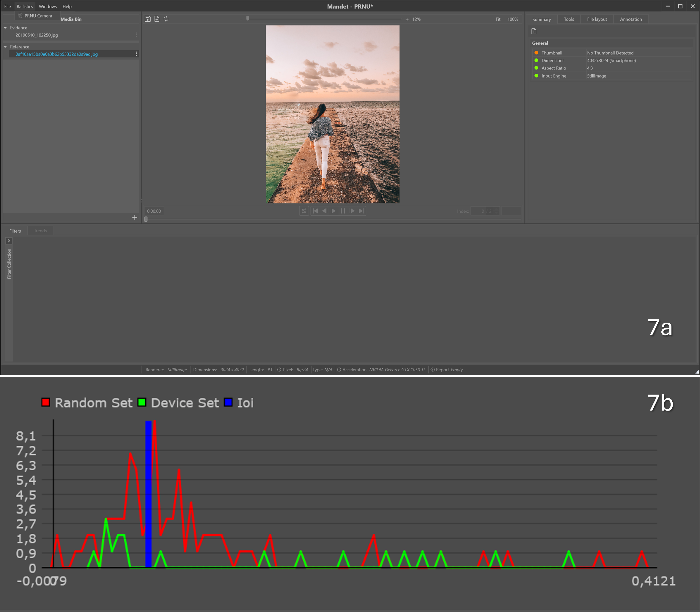Click the playback timeline slider handle
700x612 pixels.
coord(146,219)
